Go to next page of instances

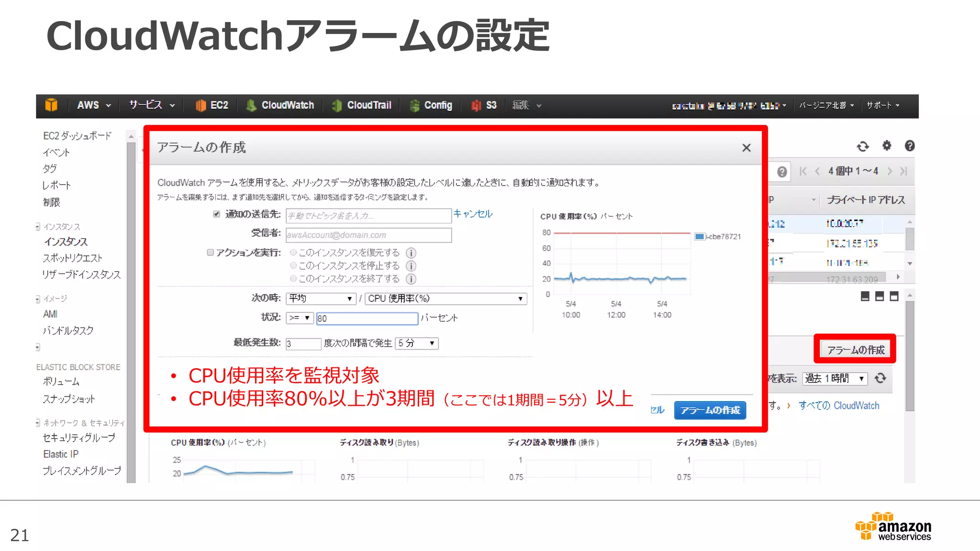pyautogui.click(x=890, y=171)
